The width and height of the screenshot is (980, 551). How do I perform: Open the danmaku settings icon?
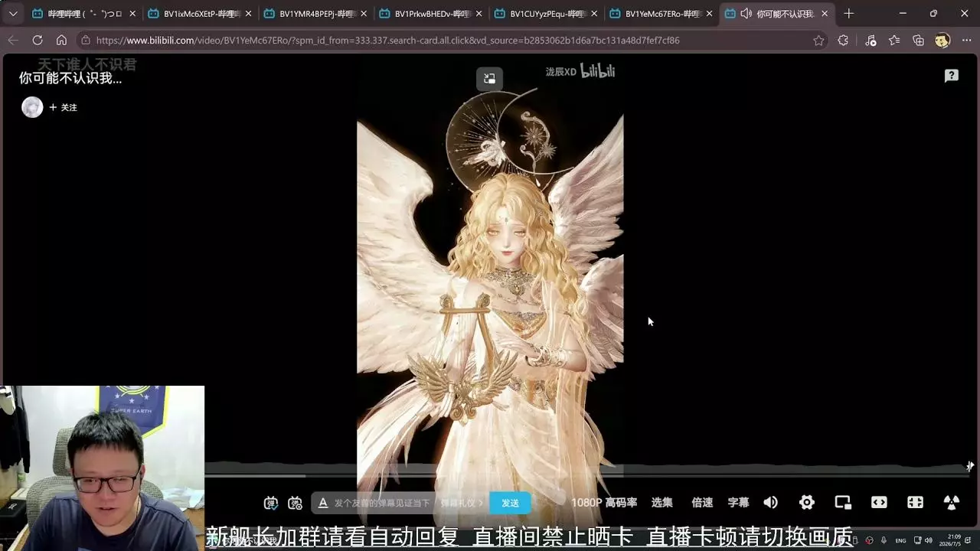pyautogui.click(x=296, y=503)
